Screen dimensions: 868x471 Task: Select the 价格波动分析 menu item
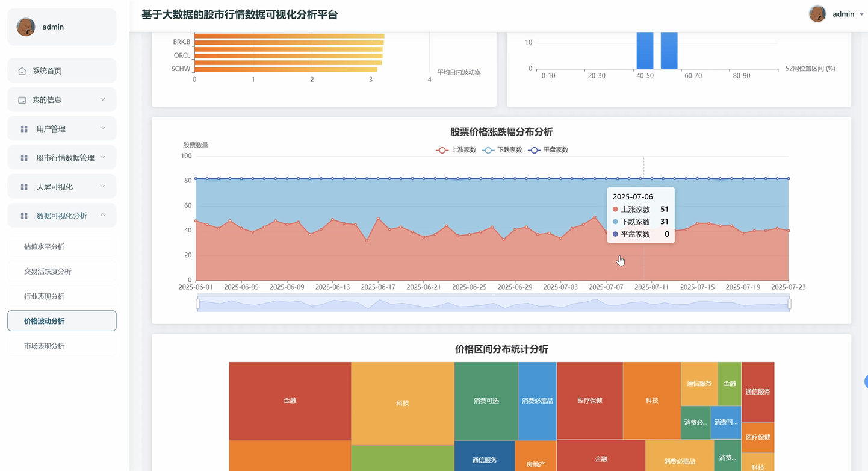click(62, 321)
